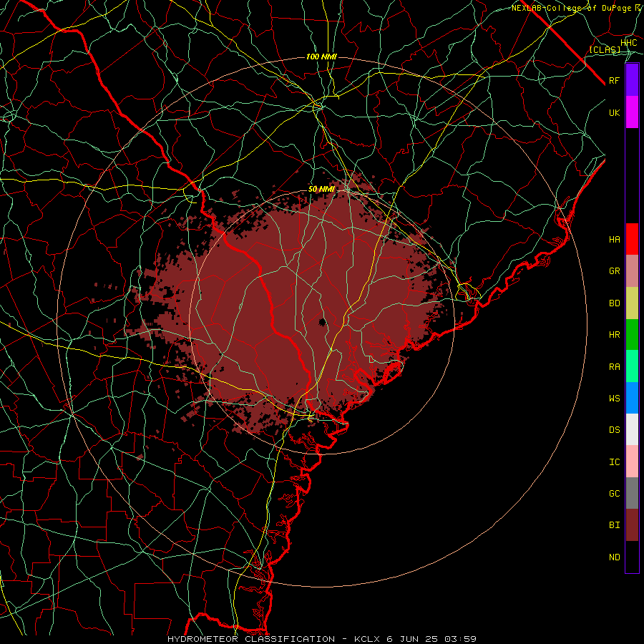This screenshot has height=644, width=644.
Task: Click the UK magenta legend swatch
Action: click(632, 112)
